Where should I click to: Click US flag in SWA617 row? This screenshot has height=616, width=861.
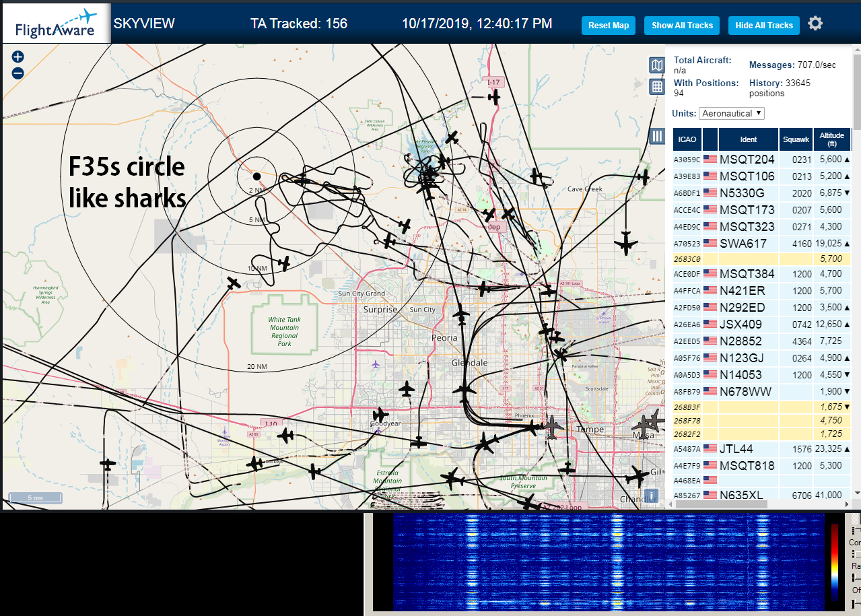(x=710, y=244)
